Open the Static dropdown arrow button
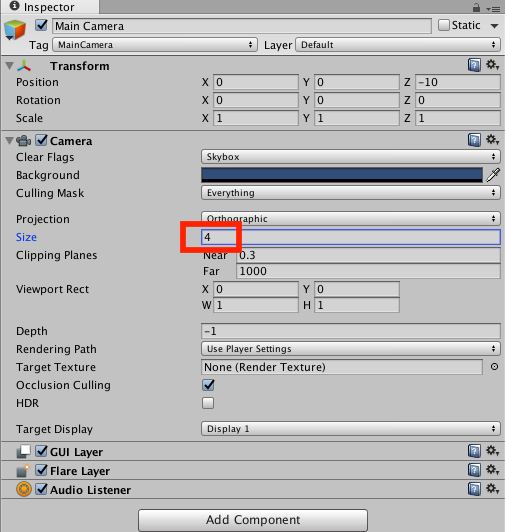Image resolution: width=505 pixels, height=532 pixels. click(494, 26)
